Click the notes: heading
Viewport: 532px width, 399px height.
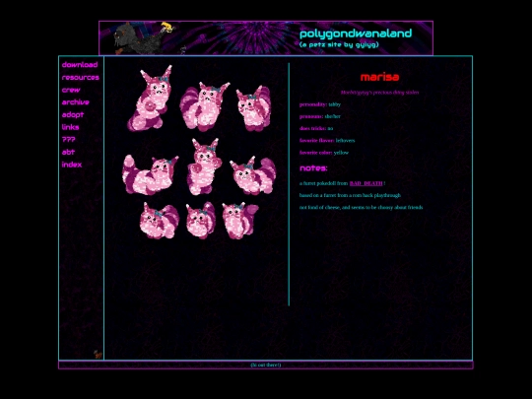[x=313, y=167]
